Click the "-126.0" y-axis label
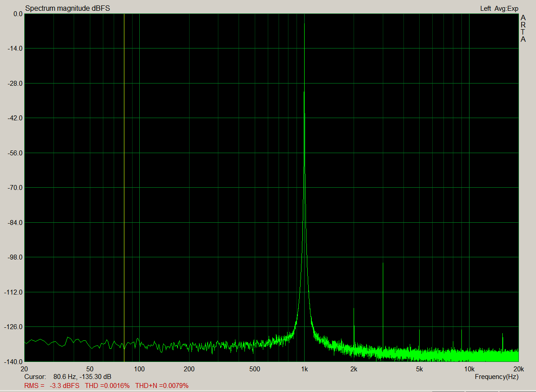This screenshot has width=536, height=392. click(x=13, y=327)
